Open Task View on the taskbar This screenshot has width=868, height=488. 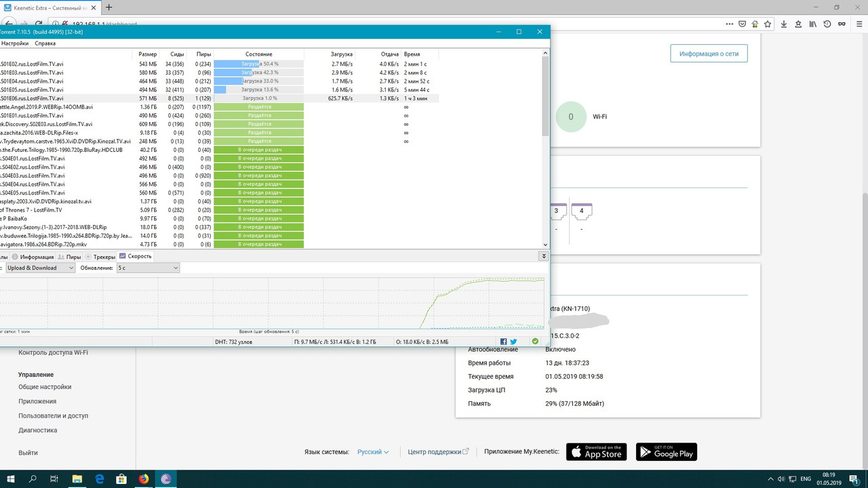[x=54, y=479]
